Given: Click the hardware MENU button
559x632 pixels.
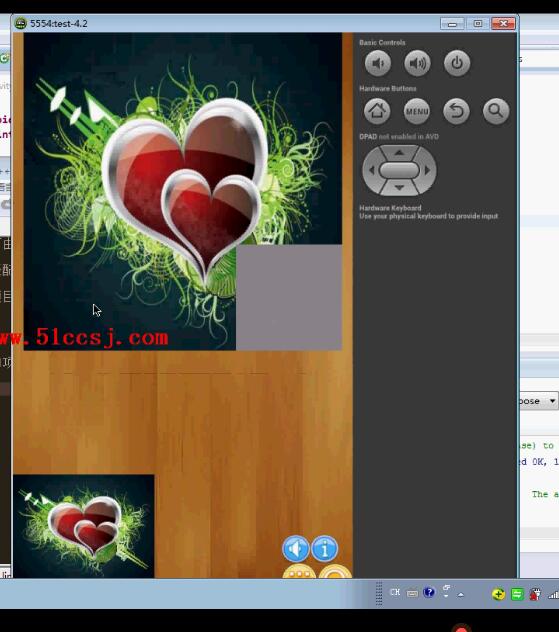Looking at the screenshot, I should pos(417,111).
